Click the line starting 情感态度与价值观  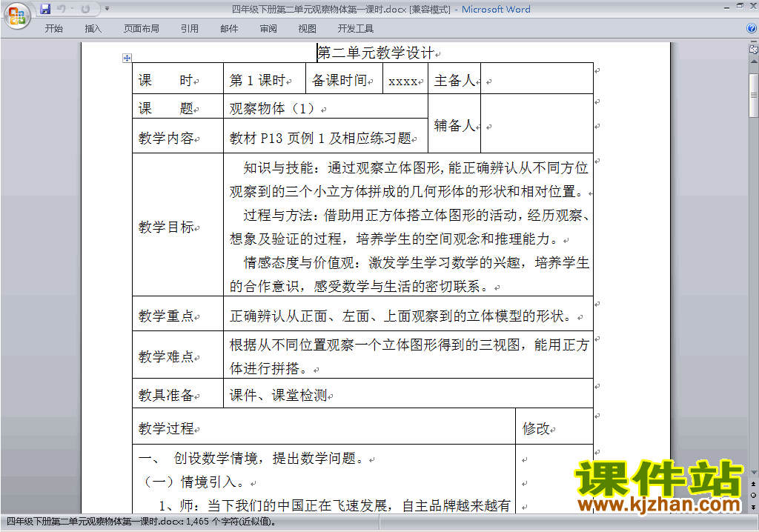coord(416,263)
